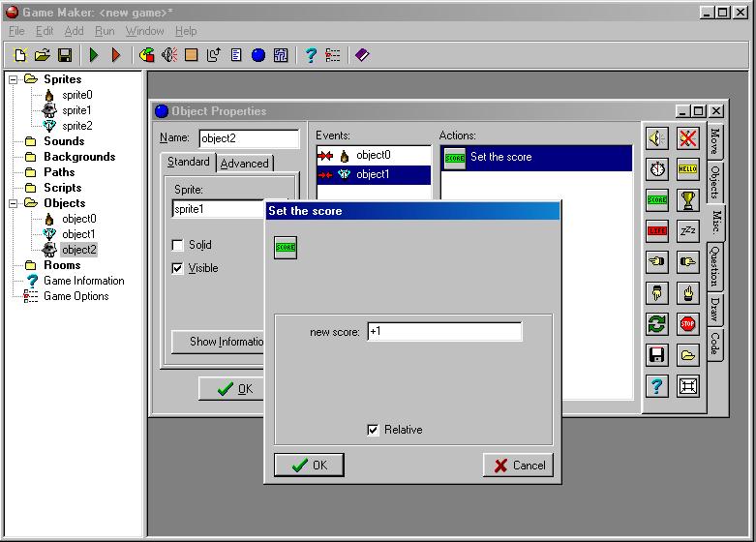Select object1 in the resource tree
This screenshot has width=756, height=542.
78,234
